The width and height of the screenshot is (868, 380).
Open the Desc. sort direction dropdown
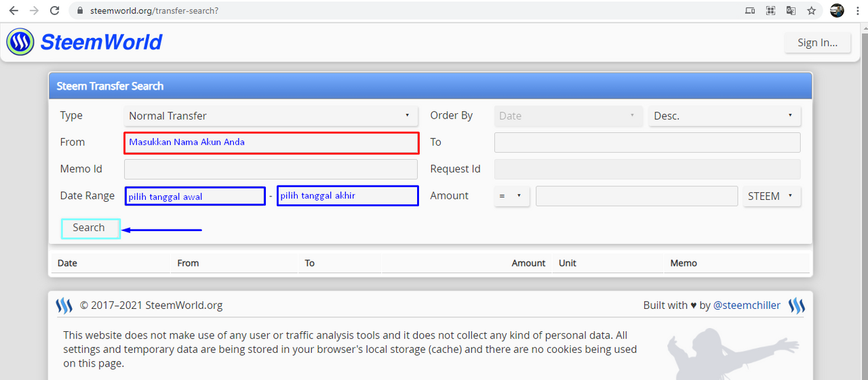(725, 116)
